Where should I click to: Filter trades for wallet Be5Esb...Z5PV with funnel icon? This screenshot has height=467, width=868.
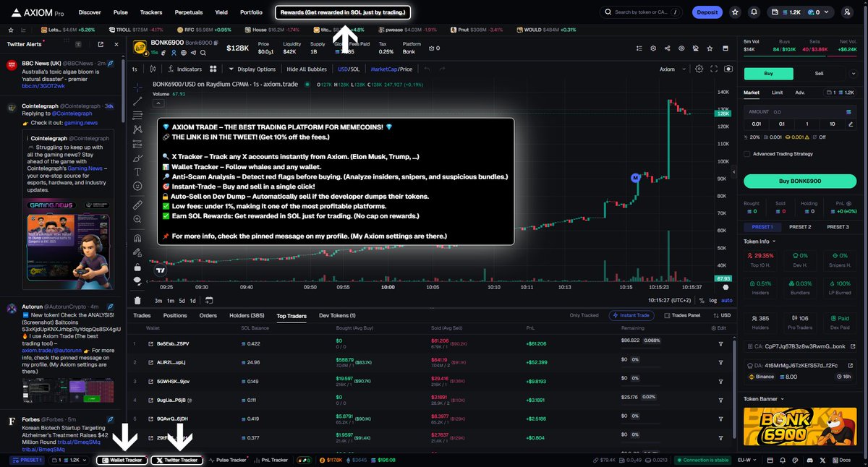(x=720, y=343)
